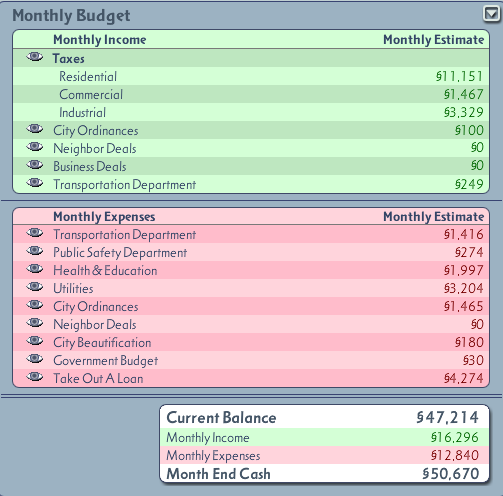The width and height of the screenshot is (503, 496).
Task: Click the Utilities eye icon
Action: tap(35, 287)
